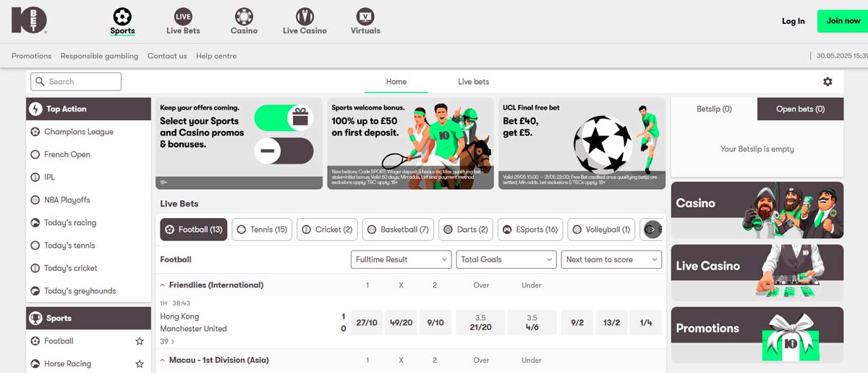Open the Next team to score dropdown
The width and height of the screenshot is (868, 373).
coord(611,259)
